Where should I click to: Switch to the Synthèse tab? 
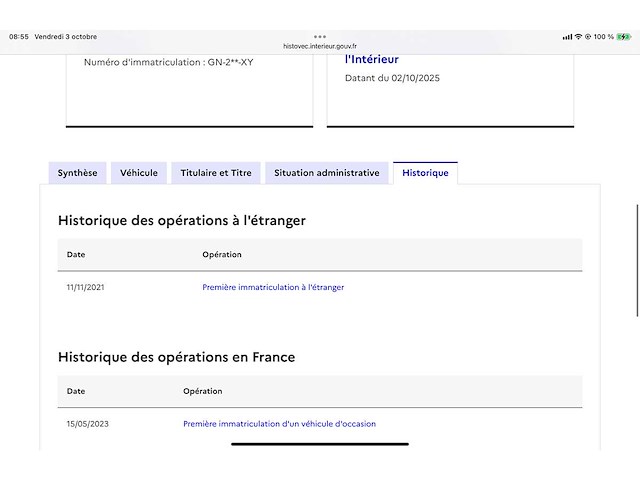click(x=77, y=173)
